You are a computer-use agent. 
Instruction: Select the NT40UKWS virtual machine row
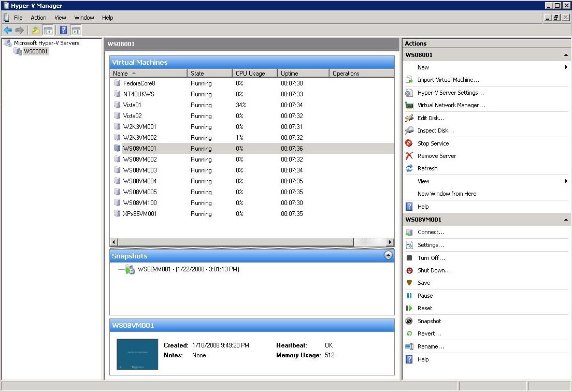tap(252, 94)
